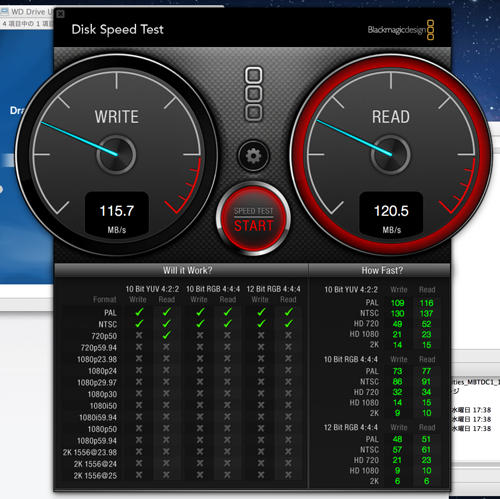The image size is (500, 499).
Task: Click PAL 10 Bit YUV write checkmark
Action: [139, 312]
